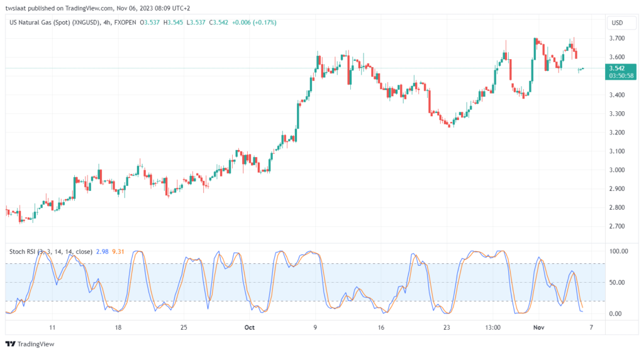Click the current price tag 3.542

point(617,68)
